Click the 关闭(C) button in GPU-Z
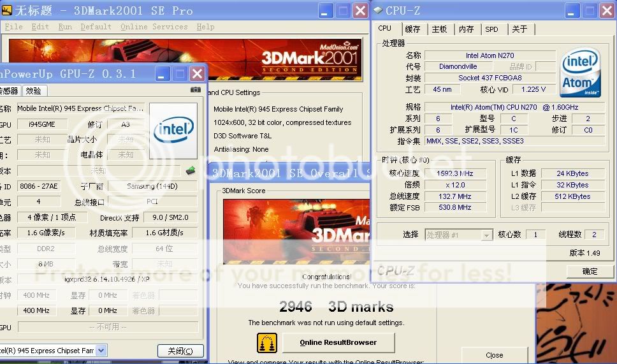The image size is (617, 364). tap(180, 351)
